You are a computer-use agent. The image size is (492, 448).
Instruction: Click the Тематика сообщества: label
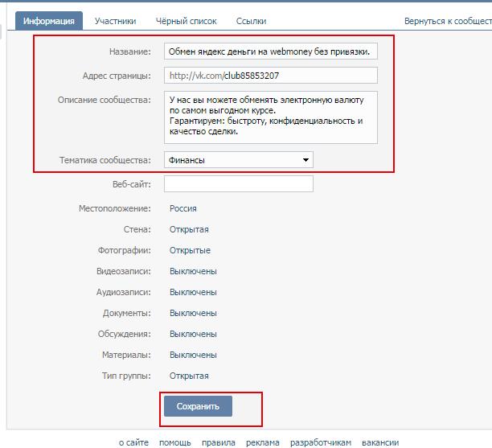(105, 160)
